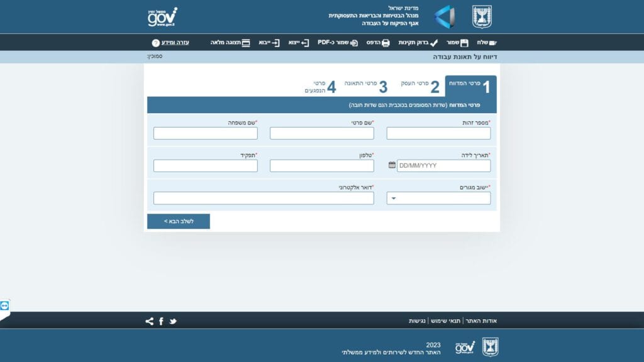Save as PDF (שמור כ-PDF) toolbar icon
644x362 pixels.
point(354,43)
